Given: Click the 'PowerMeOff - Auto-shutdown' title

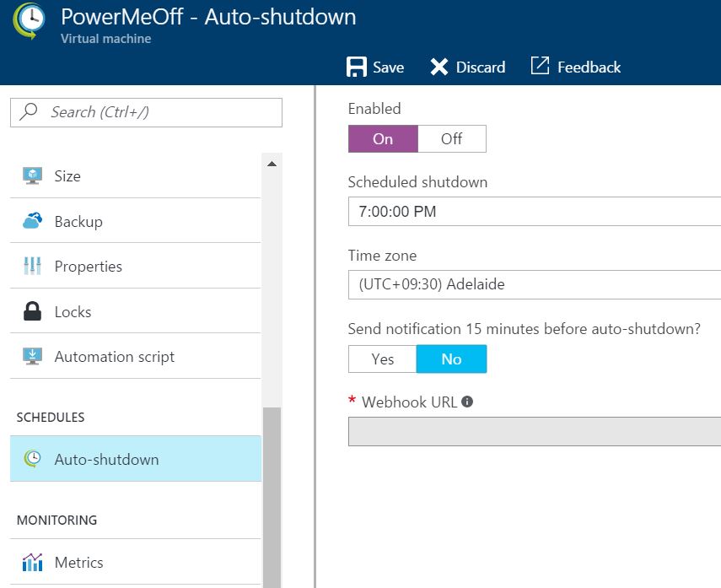Looking at the screenshot, I should 208,17.
